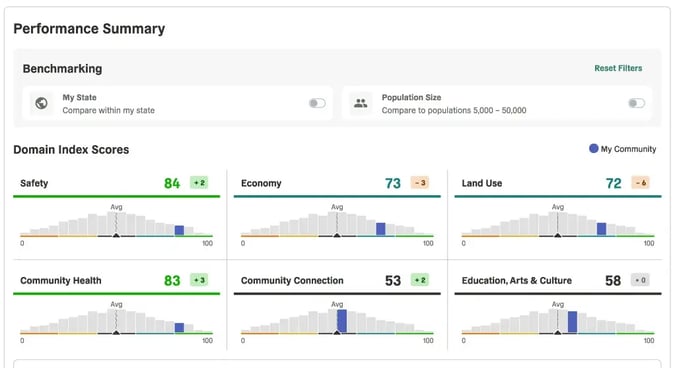
Task: Click the +2 badge next to Safety
Action: pos(199,183)
